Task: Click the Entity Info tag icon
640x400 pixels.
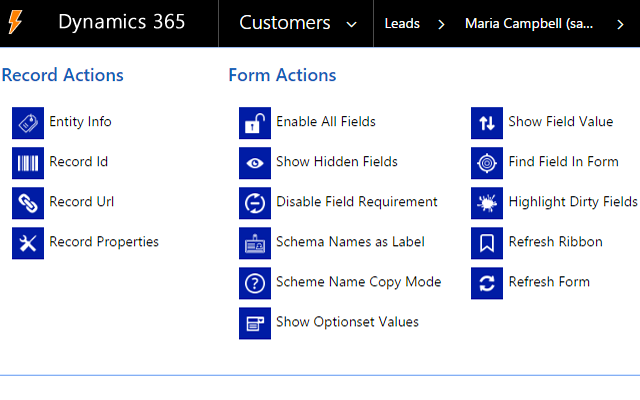Action: pyautogui.click(x=28, y=122)
